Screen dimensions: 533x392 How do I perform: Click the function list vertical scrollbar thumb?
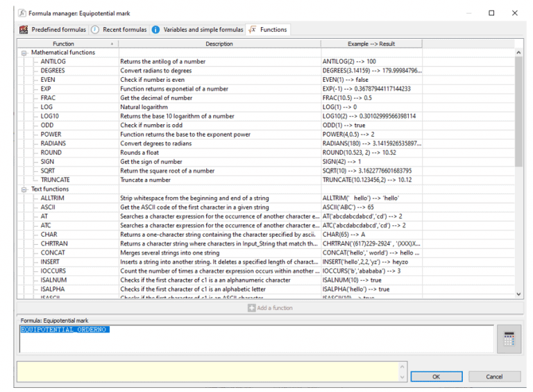(x=518, y=112)
